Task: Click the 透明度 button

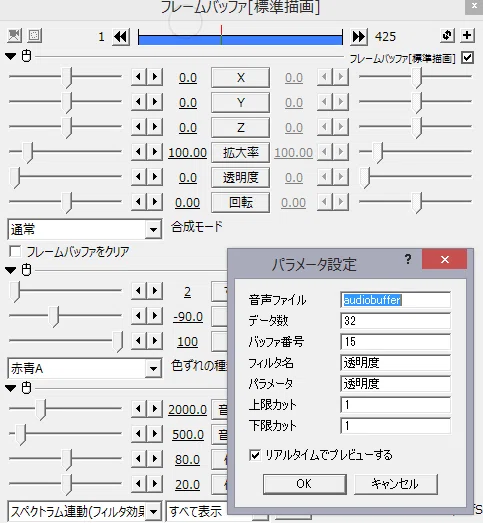Action: pyautogui.click(x=240, y=178)
